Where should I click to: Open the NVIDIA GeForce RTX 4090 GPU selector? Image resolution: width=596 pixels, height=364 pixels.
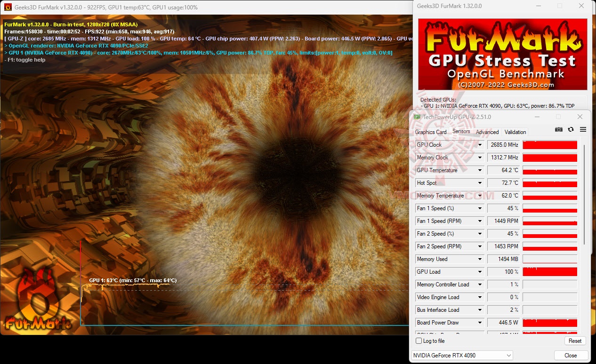(462, 356)
